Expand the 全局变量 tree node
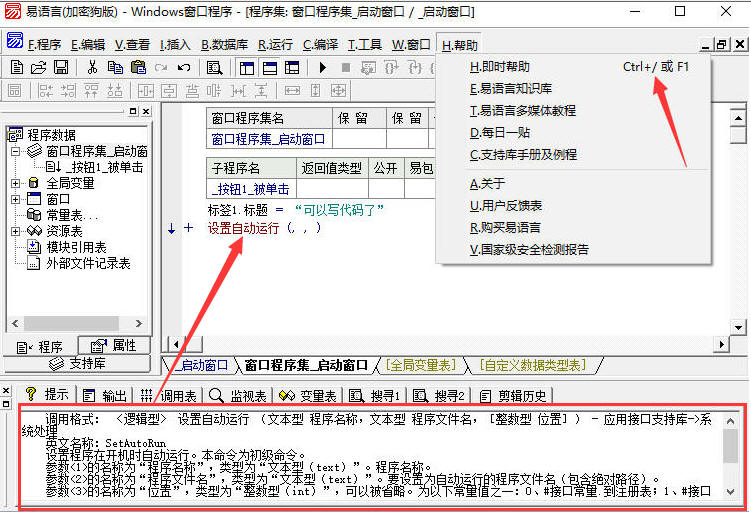 pyautogui.click(x=15, y=183)
